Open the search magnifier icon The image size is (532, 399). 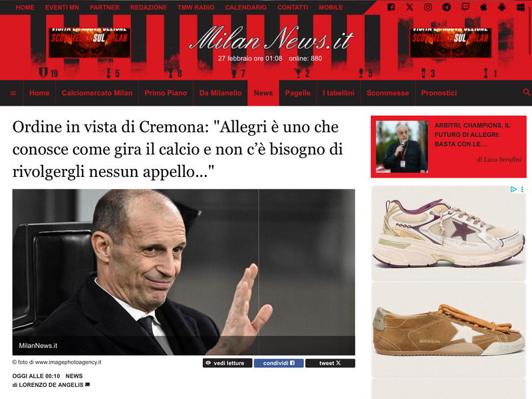tap(527, 92)
